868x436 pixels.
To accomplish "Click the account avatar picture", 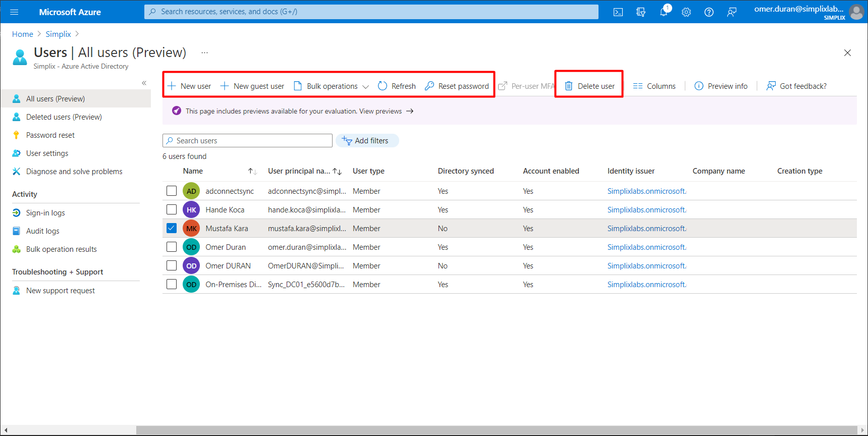I will [x=856, y=12].
